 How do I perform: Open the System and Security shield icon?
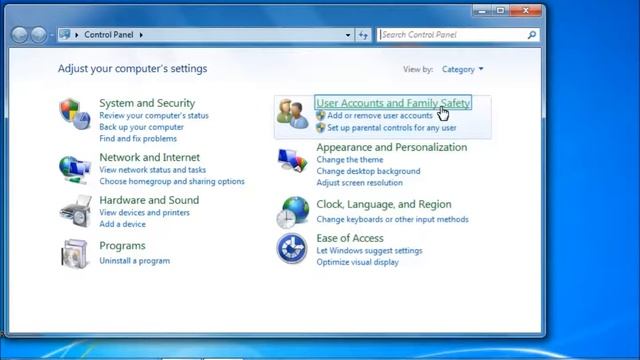[x=75, y=114]
